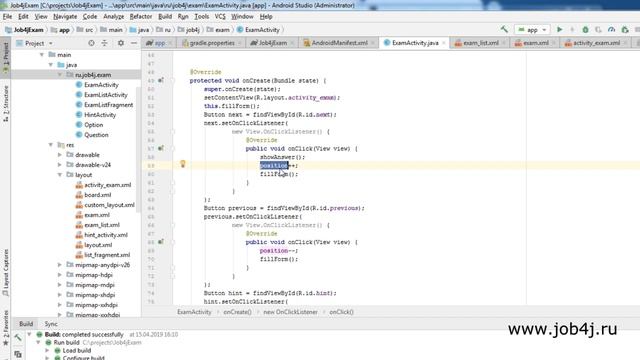The image size is (640, 360).
Task: Select the Build tab in bottom panel
Action: point(26,324)
